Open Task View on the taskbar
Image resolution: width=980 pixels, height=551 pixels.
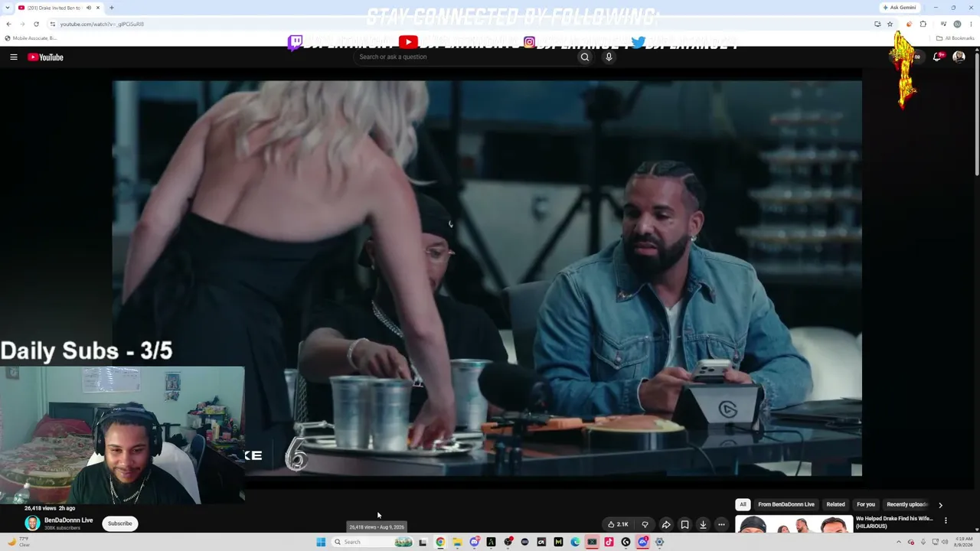422,542
